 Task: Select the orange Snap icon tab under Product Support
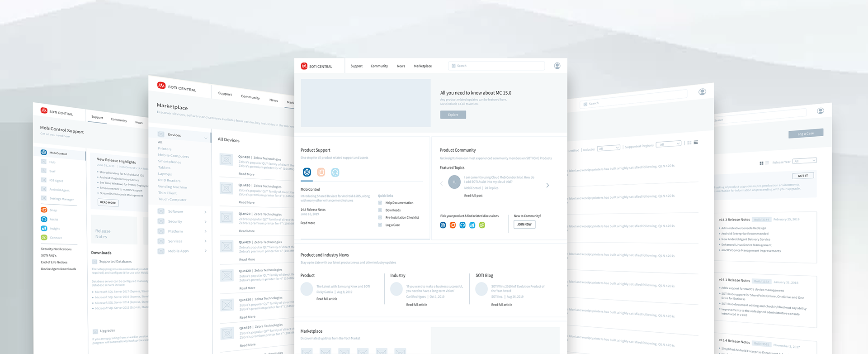pos(321,172)
